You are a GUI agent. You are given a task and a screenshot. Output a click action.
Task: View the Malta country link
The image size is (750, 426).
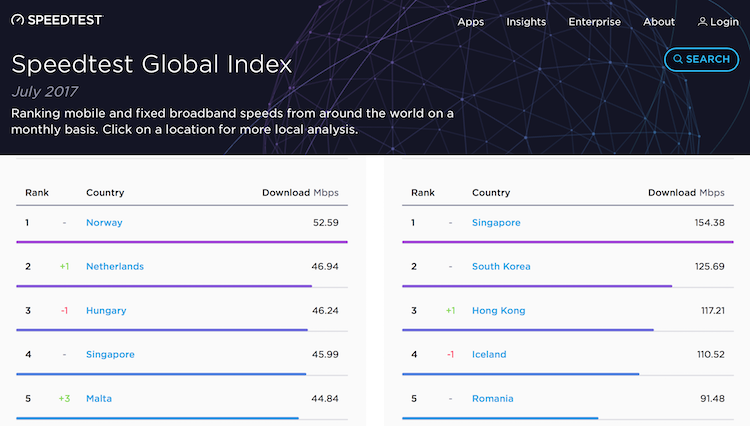(x=99, y=399)
